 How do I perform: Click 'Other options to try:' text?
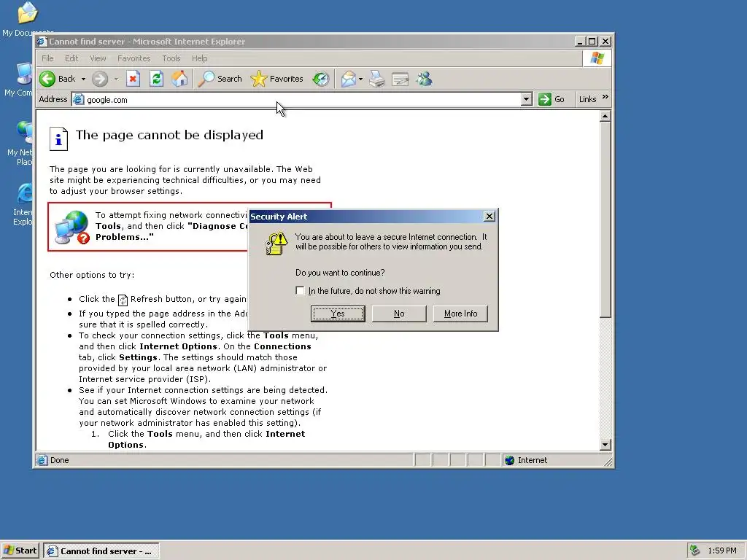(92, 275)
